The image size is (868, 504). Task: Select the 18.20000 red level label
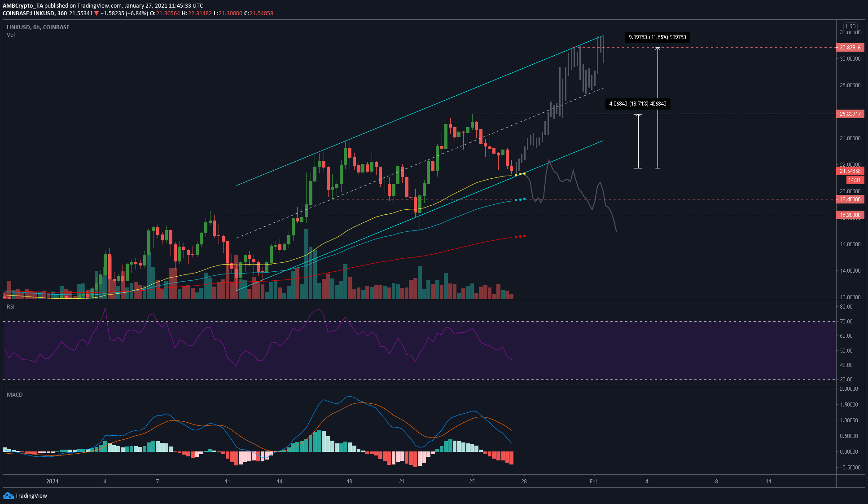click(850, 215)
